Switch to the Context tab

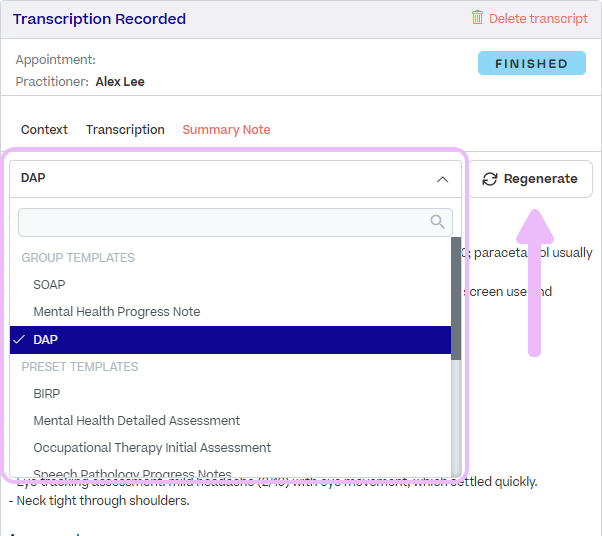click(x=44, y=130)
